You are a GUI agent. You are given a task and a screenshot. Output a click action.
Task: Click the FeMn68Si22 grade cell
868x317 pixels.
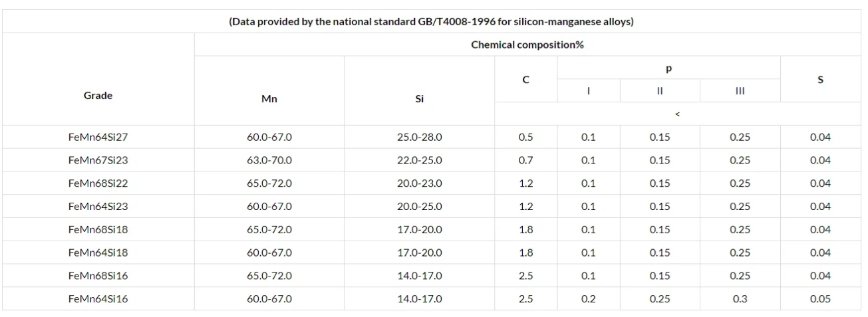click(98, 183)
